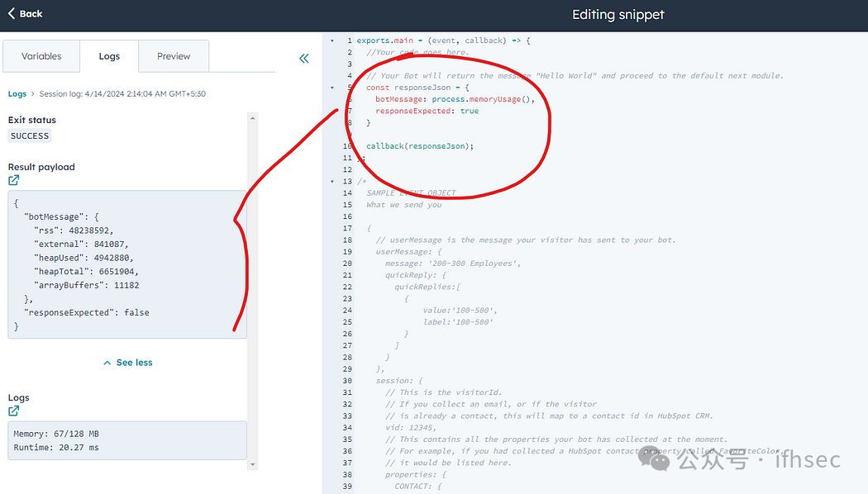Click the session log timestamp breadcrumb
Screen dimensions: 868x494
pyautogui.click(x=122, y=94)
